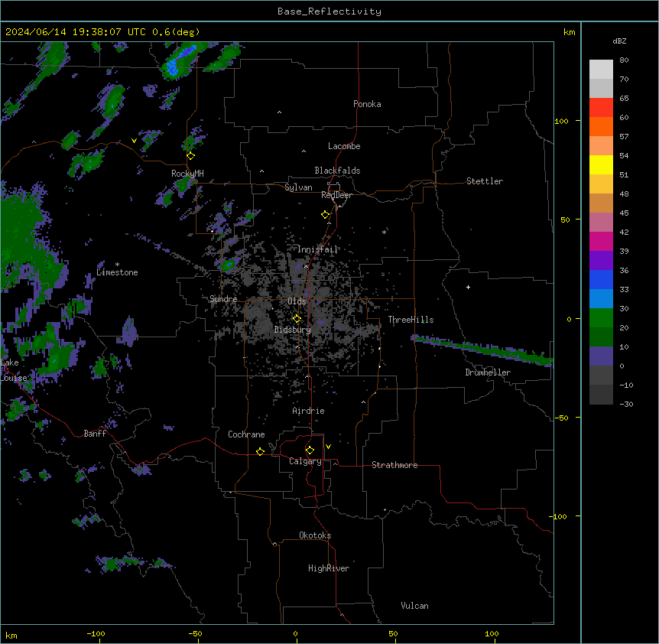Click the HighRiver town label
This screenshot has width=659, height=644.
tap(329, 568)
